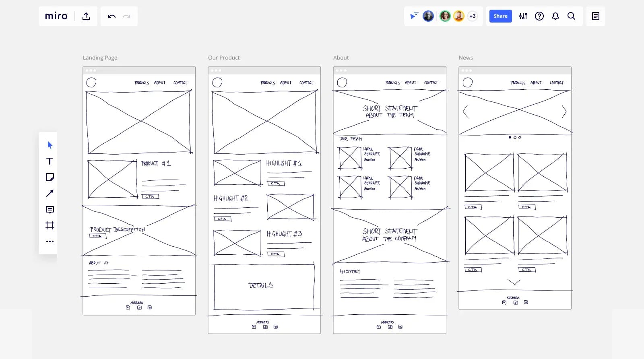
Task: Expand more tools ellipsis
Action: click(50, 241)
